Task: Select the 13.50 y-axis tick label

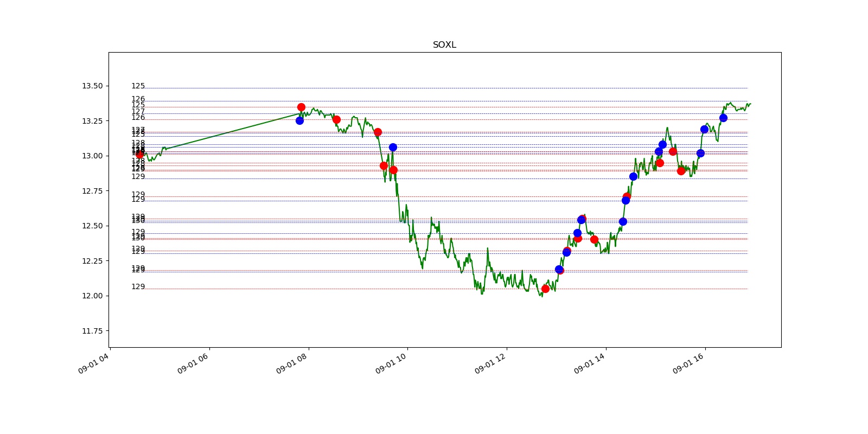Action: pyautogui.click(x=92, y=86)
